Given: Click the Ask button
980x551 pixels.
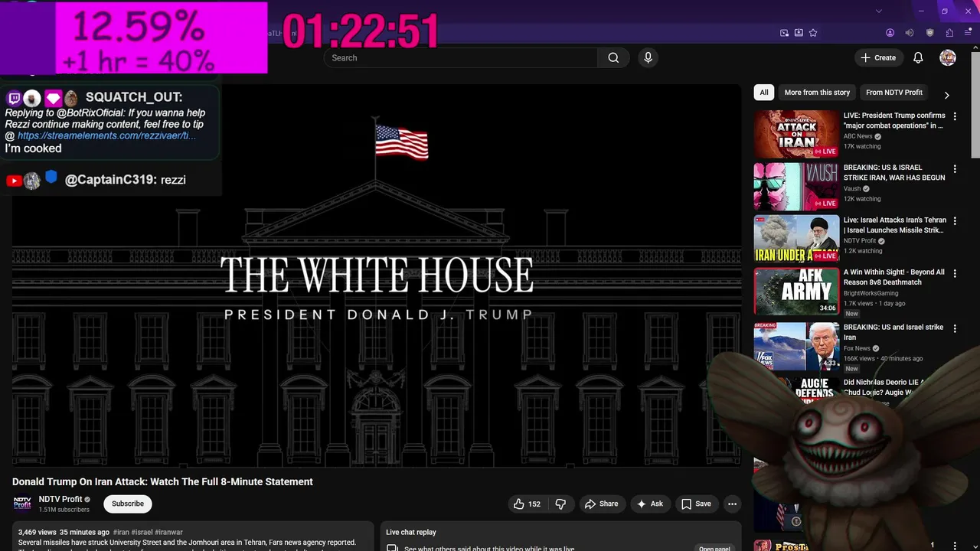Looking at the screenshot, I should point(650,504).
